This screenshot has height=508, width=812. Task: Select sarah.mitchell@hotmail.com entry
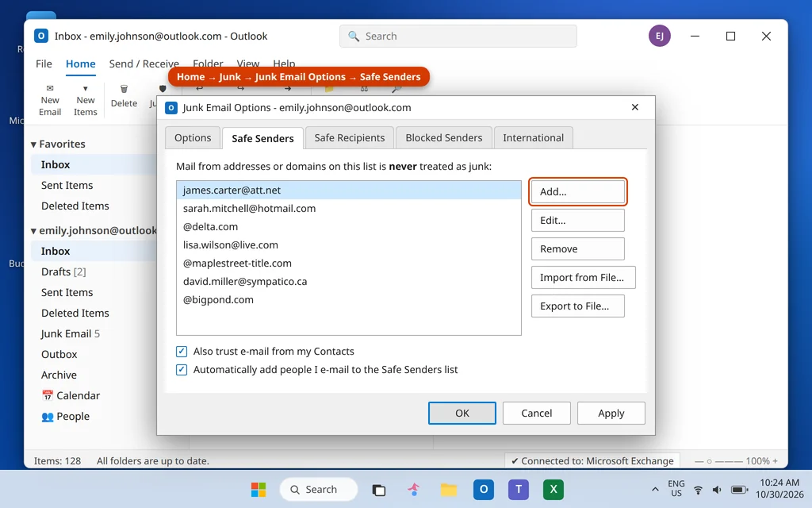[349, 209]
